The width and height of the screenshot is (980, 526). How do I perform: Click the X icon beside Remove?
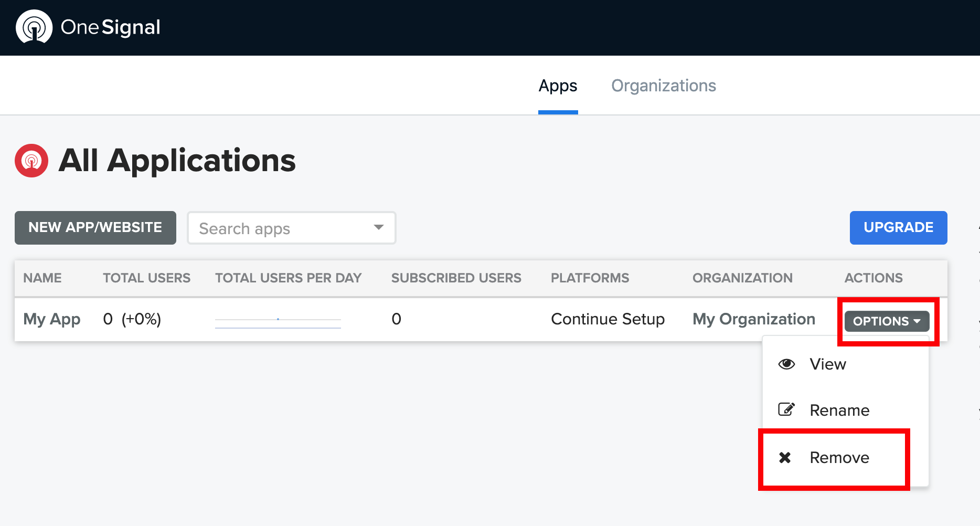pyautogui.click(x=785, y=457)
